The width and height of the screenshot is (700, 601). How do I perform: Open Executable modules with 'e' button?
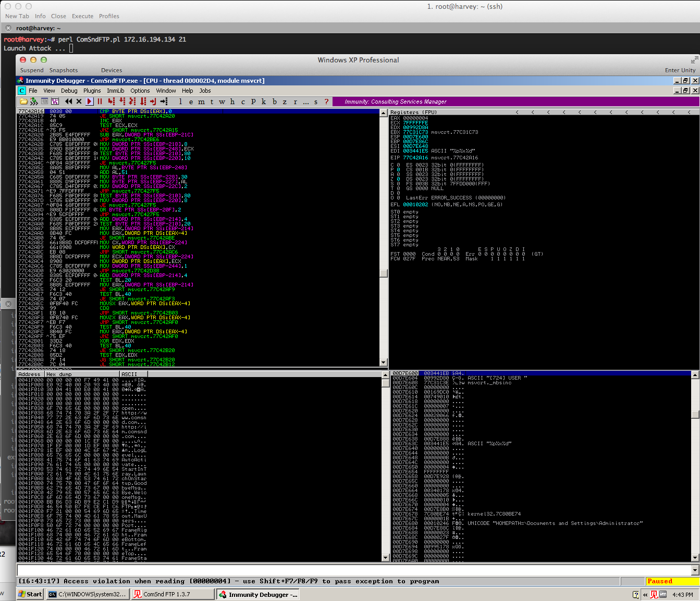pyautogui.click(x=191, y=102)
